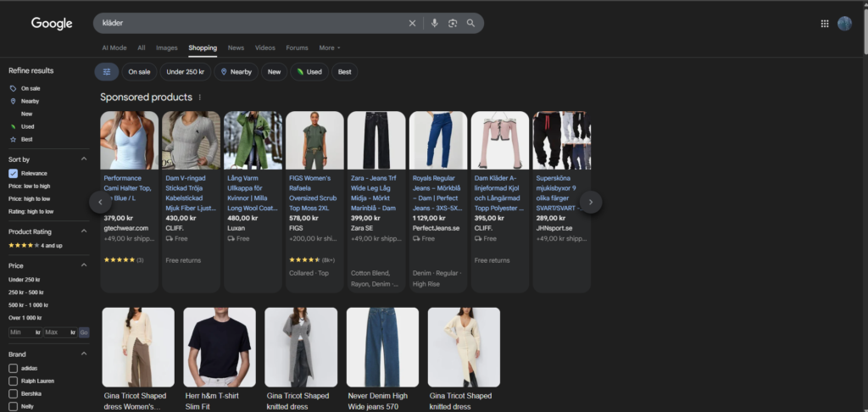Collapse the Price section
868x412 pixels.
(x=84, y=265)
